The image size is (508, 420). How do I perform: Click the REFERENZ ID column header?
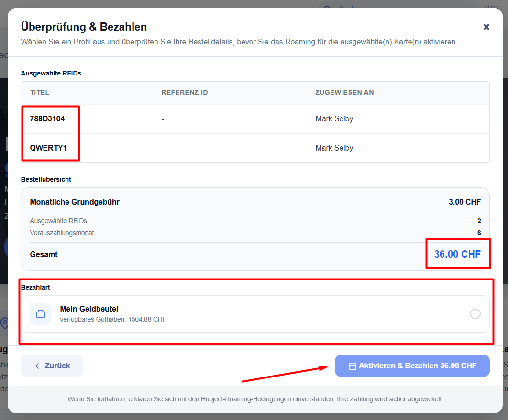[185, 92]
